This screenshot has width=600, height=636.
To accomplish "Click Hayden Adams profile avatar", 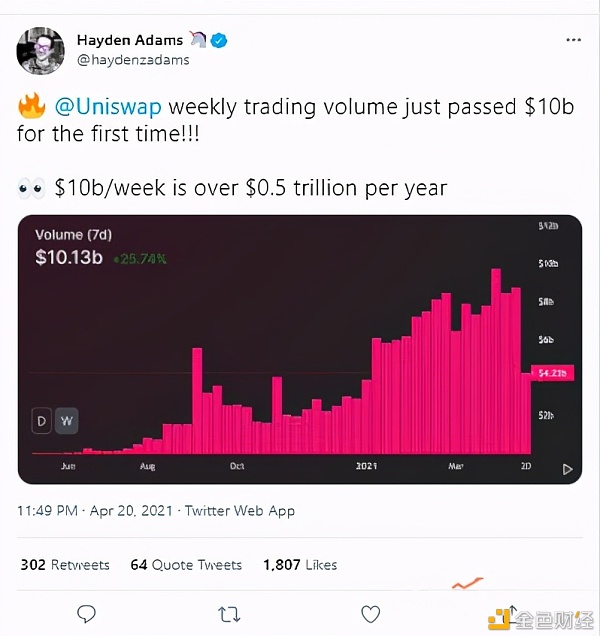I will pos(42,49).
